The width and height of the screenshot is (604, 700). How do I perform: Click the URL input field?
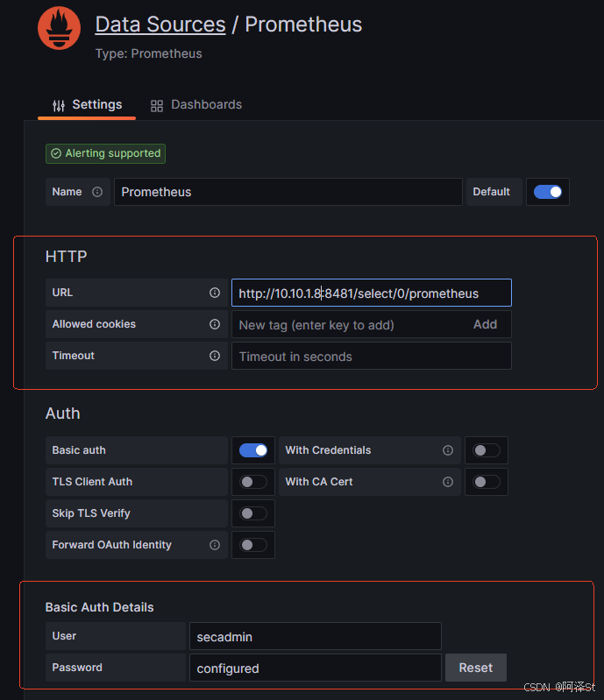372,293
